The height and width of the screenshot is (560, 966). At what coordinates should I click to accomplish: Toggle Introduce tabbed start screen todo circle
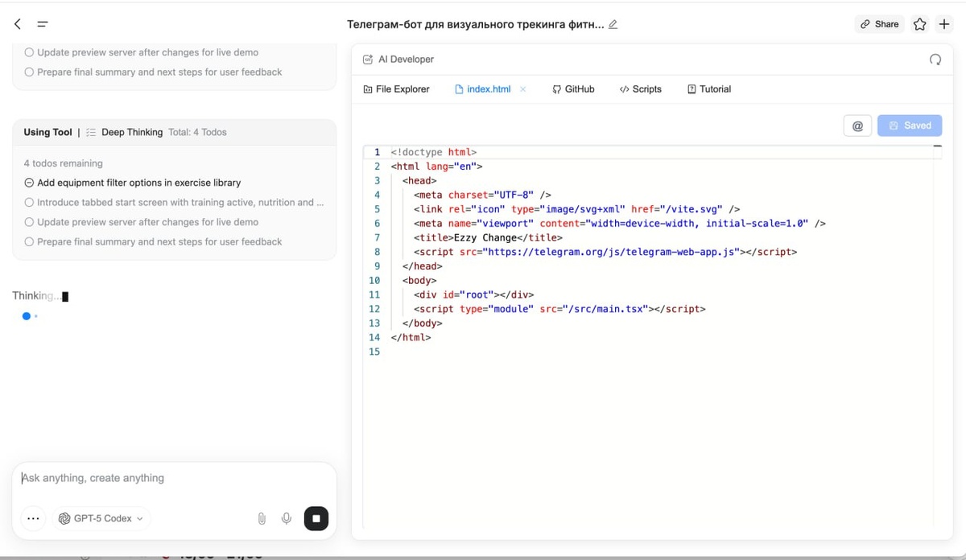click(x=29, y=203)
